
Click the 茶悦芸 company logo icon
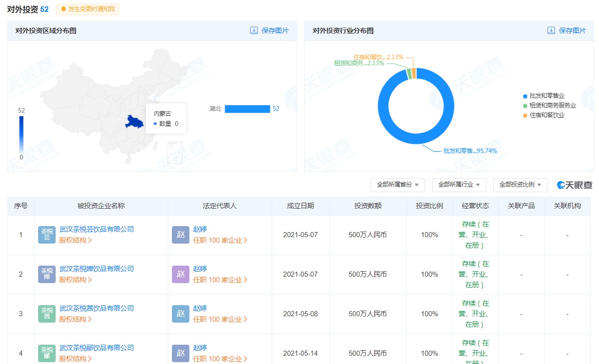click(47, 235)
